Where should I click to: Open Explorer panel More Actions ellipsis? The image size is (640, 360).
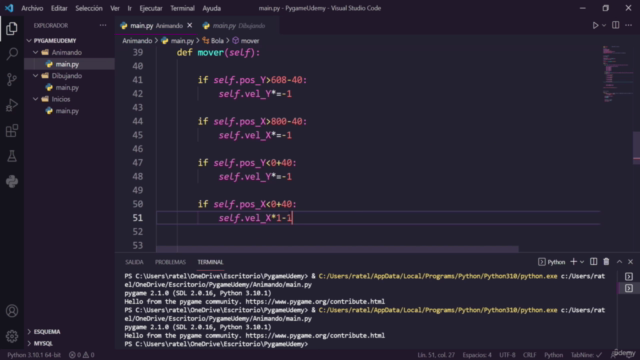(x=103, y=25)
